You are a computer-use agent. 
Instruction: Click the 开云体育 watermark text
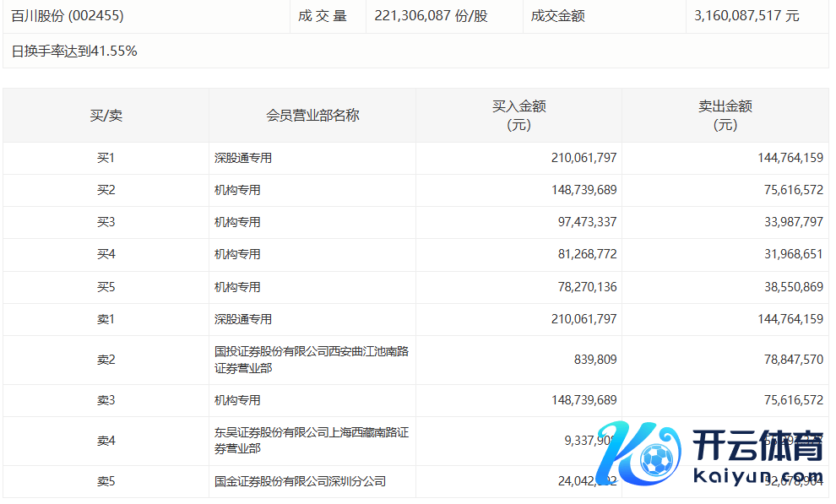click(757, 447)
